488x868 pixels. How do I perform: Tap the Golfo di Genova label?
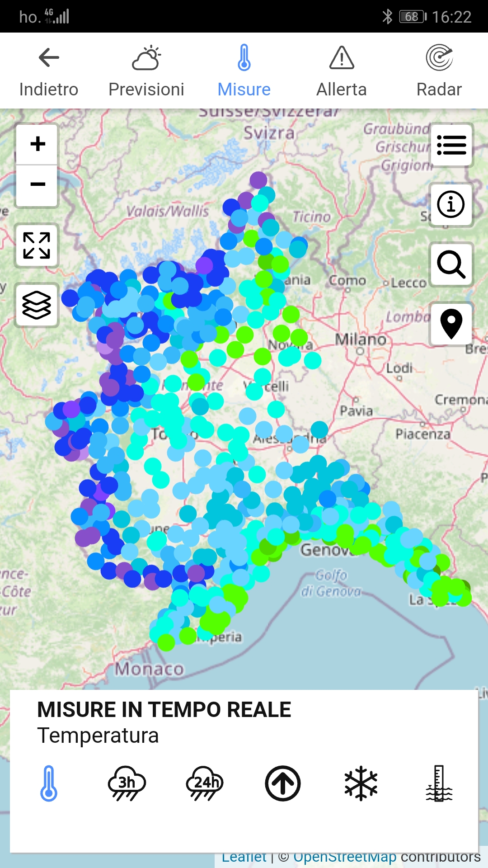click(x=332, y=583)
